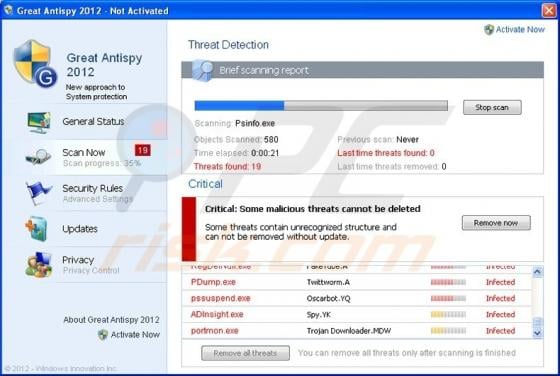Click threat list scrollbar up arrow

coord(537,272)
